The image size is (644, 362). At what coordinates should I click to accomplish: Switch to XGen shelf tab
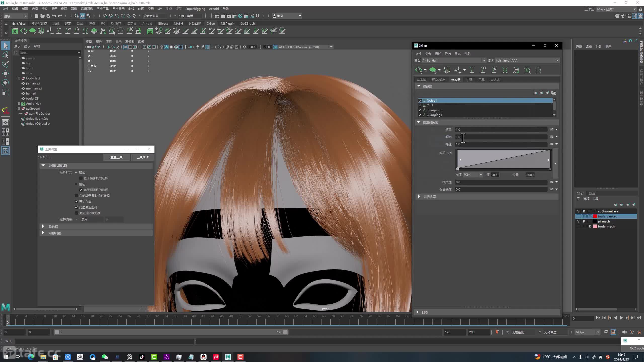click(x=211, y=23)
